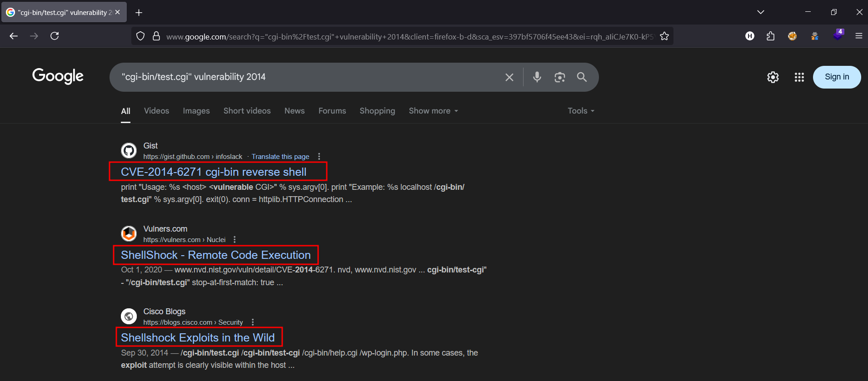Image resolution: width=868 pixels, height=381 pixels.
Task: Click the voice search microphone icon
Action: tap(537, 77)
